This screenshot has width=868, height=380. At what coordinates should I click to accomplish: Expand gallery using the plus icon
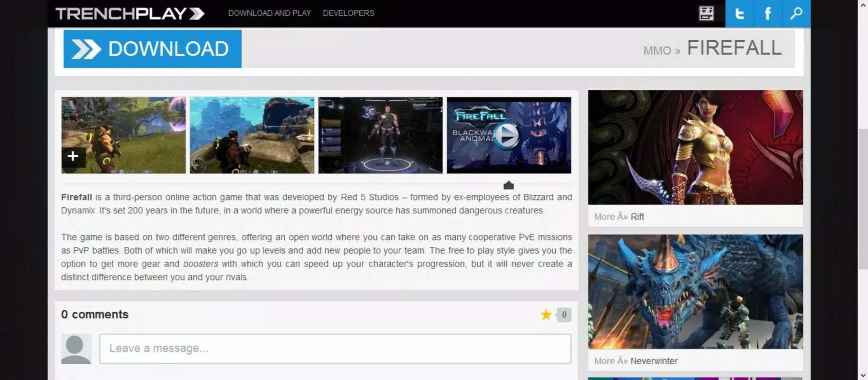pos(73,156)
